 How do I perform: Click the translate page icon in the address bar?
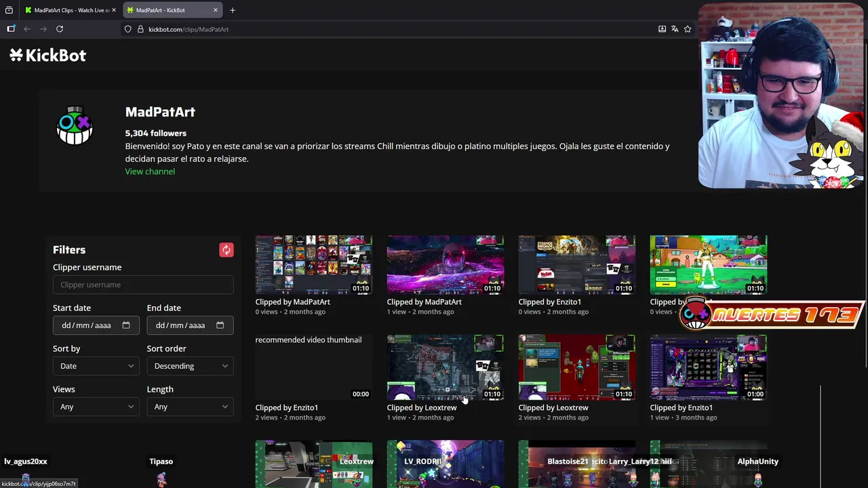click(675, 29)
